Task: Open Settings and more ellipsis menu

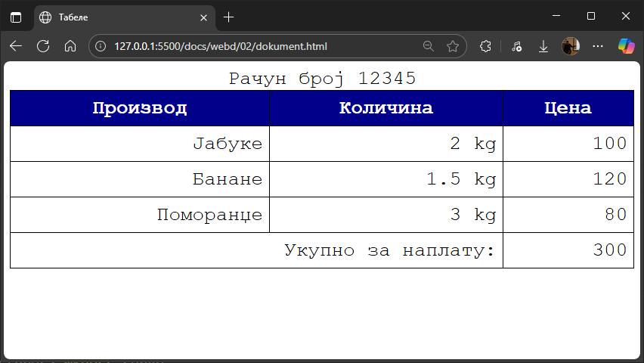Action: pos(598,46)
